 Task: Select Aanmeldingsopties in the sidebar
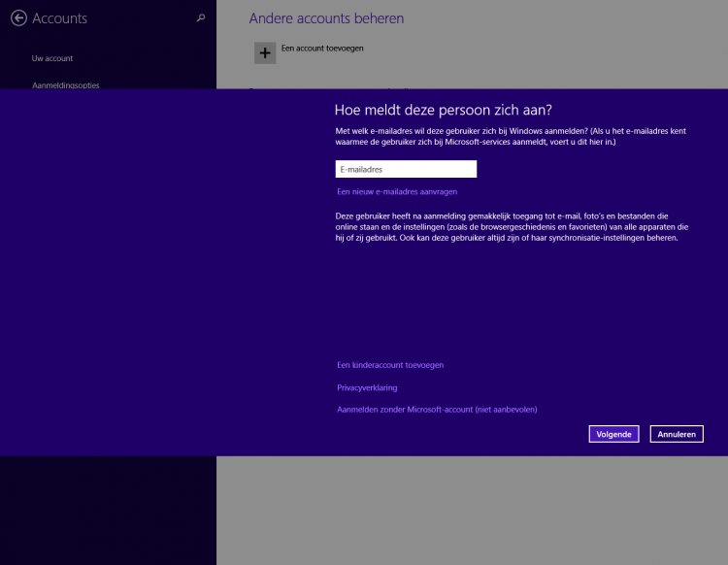[x=65, y=85]
